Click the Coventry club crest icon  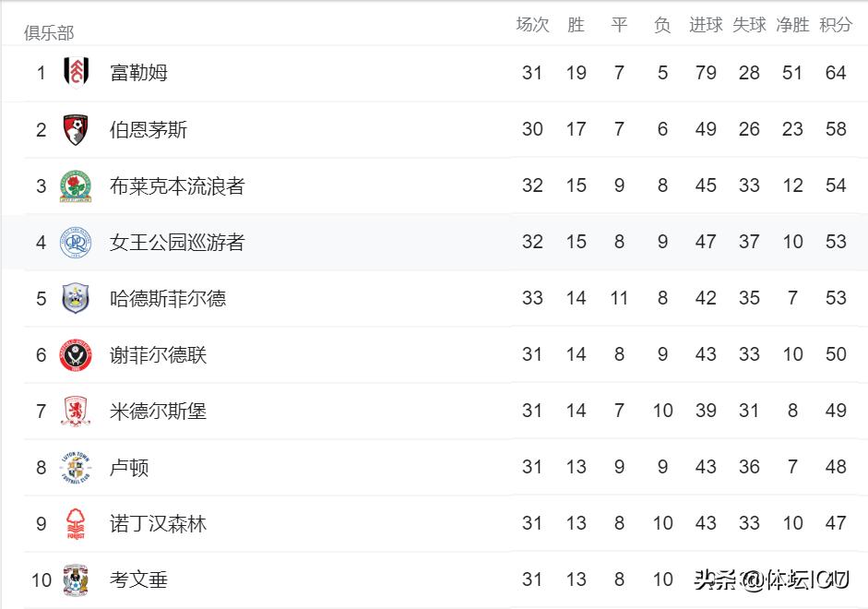pos(76,580)
